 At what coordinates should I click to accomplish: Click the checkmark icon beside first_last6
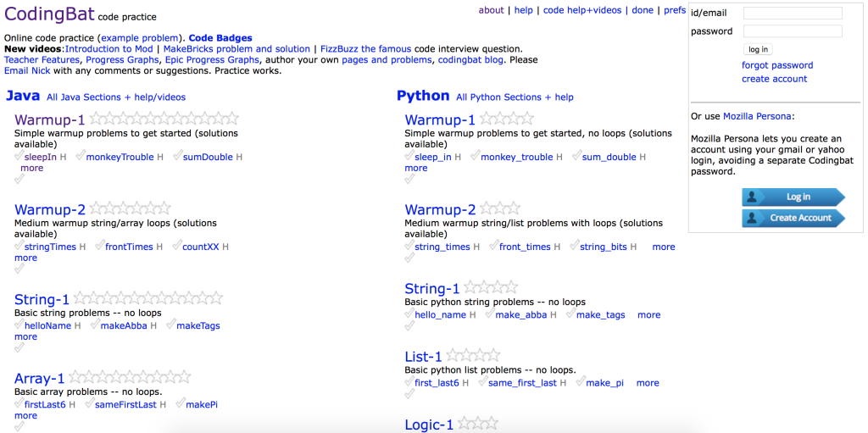[409, 382]
